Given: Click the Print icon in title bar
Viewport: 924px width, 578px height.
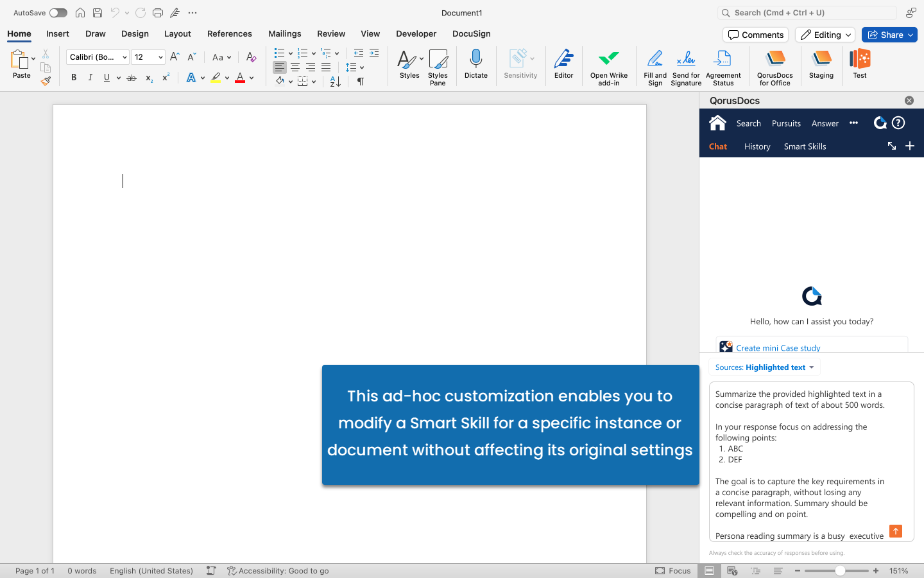Looking at the screenshot, I should (x=158, y=13).
